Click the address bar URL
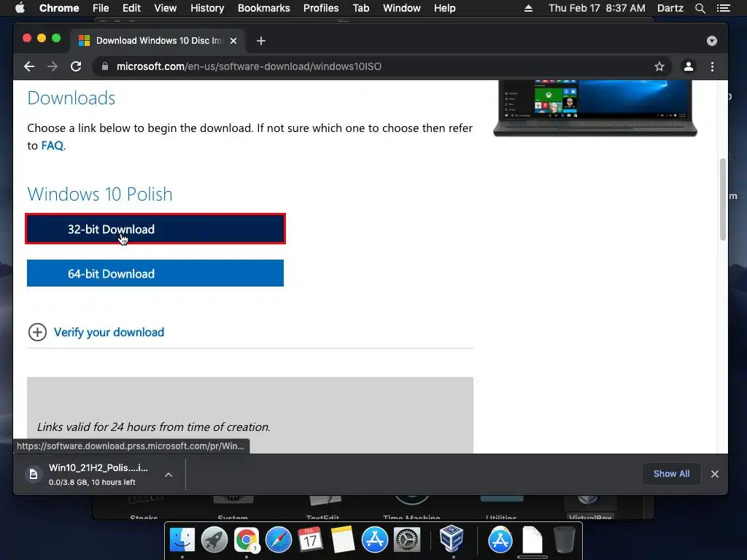This screenshot has height=560, width=747. click(x=249, y=66)
